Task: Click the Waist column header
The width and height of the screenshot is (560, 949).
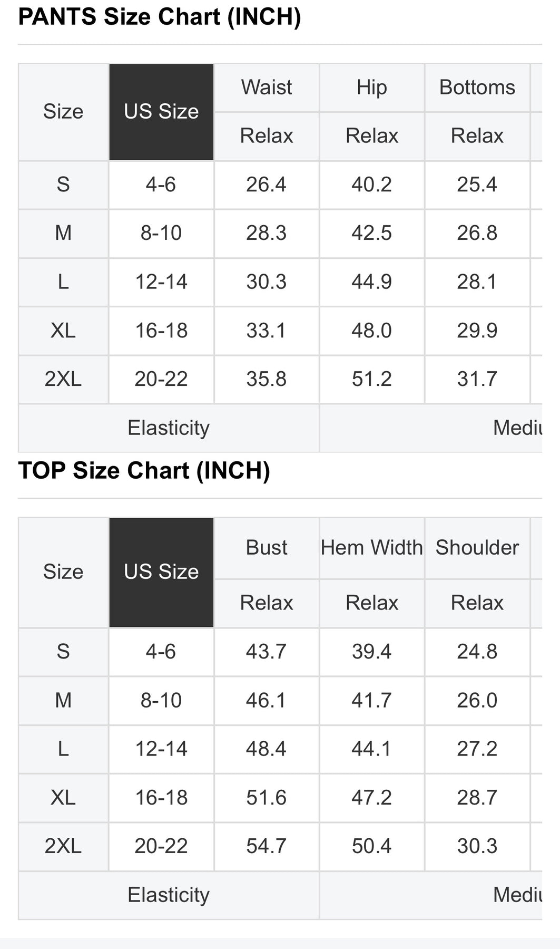Action: pyautogui.click(x=267, y=88)
